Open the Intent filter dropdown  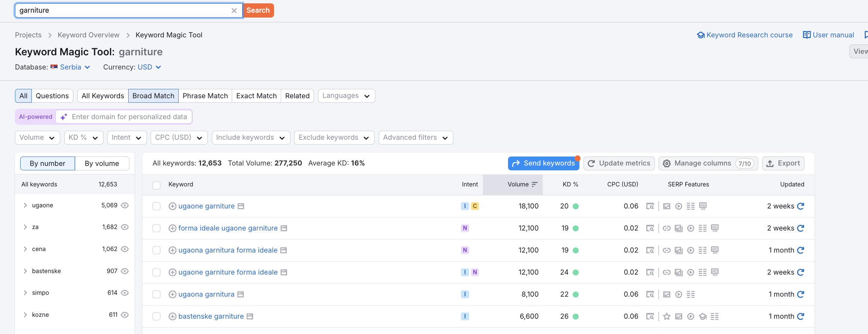[x=127, y=137]
